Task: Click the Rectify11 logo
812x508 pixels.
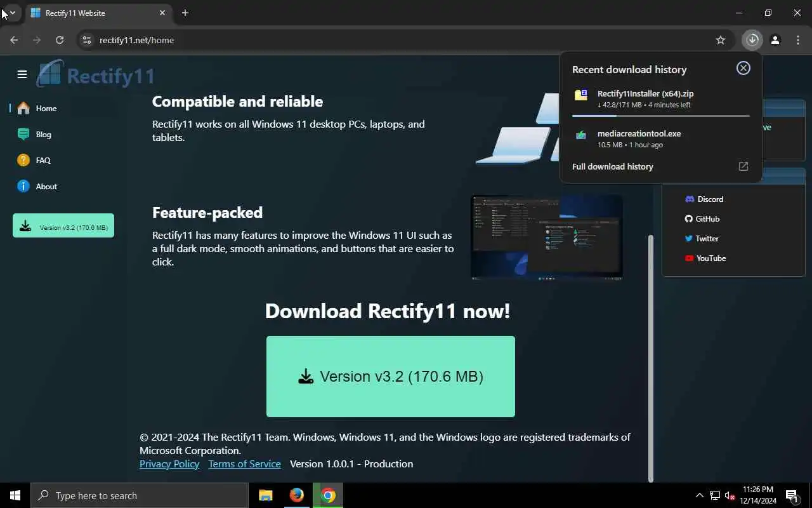Action: point(95,75)
